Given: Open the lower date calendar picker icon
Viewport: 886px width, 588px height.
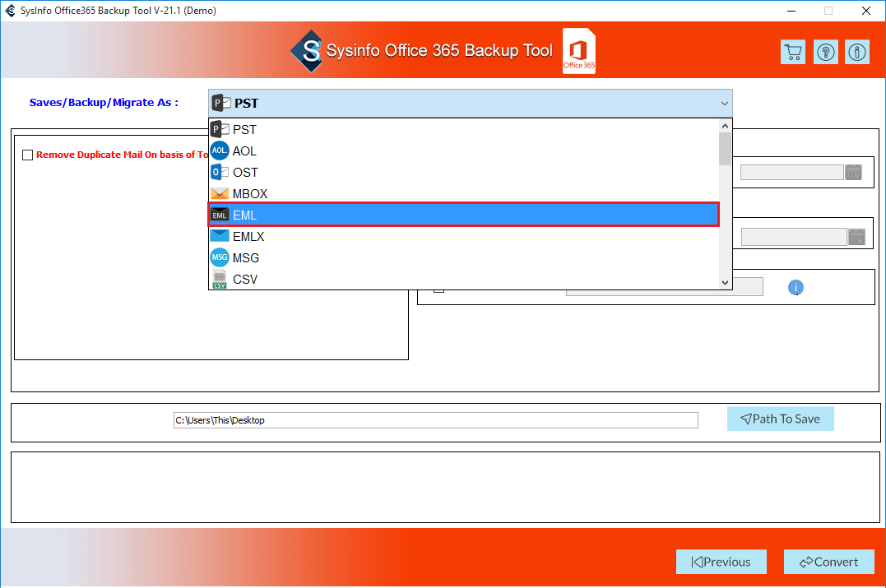Looking at the screenshot, I should pos(857,237).
